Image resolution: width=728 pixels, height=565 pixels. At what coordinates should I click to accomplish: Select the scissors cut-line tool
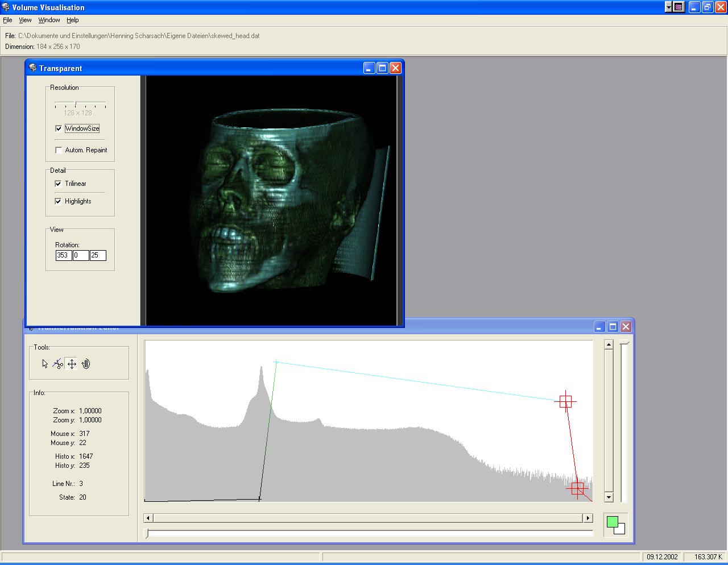pyautogui.click(x=58, y=364)
